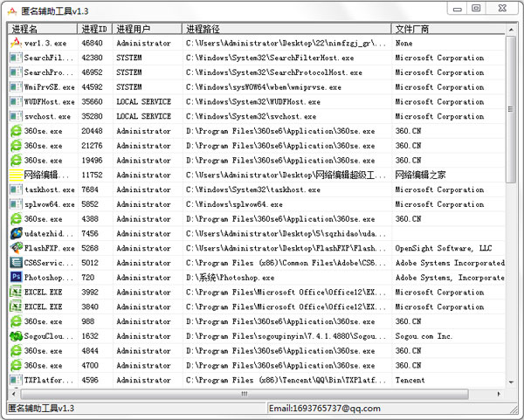Click the Email:1693765737@qq.com status text

325,409
